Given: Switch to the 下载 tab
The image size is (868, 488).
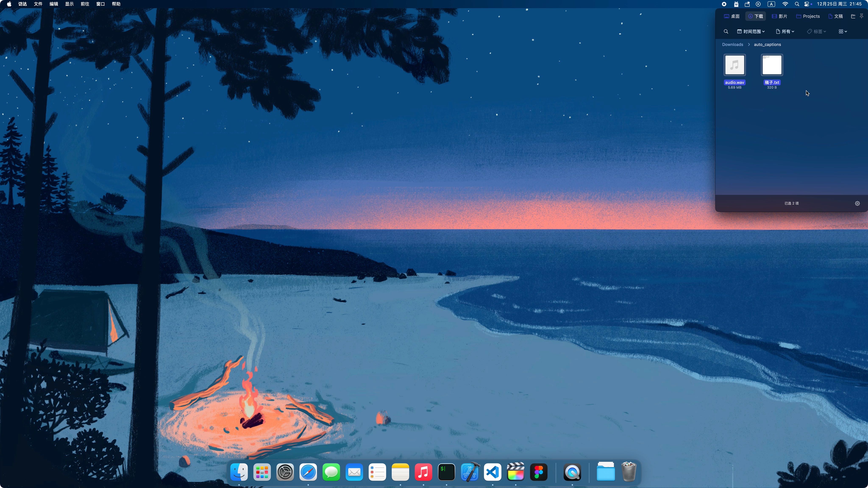Looking at the screenshot, I should pos(755,16).
